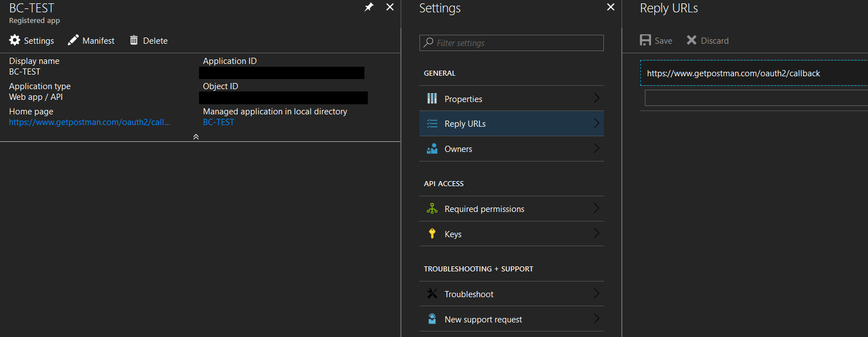This screenshot has height=337, width=868.
Task: Click the Troubleshoot tools icon
Action: pos(432,293)
